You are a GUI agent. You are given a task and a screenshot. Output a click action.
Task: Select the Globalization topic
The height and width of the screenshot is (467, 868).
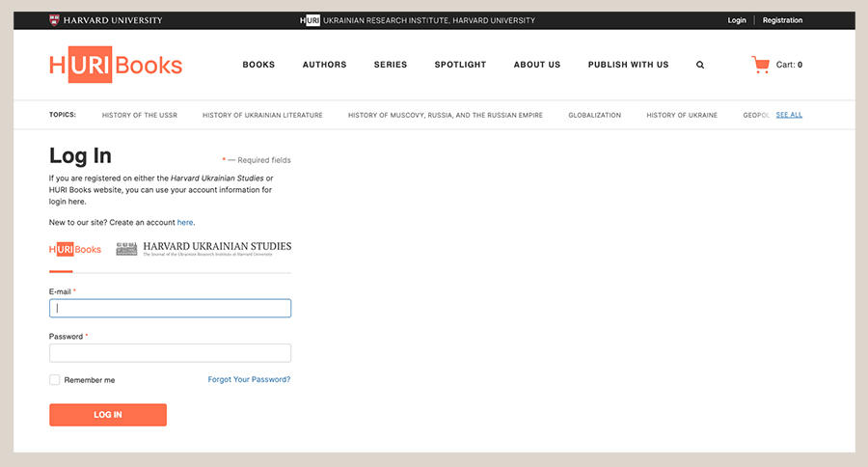tap(594, 115)
